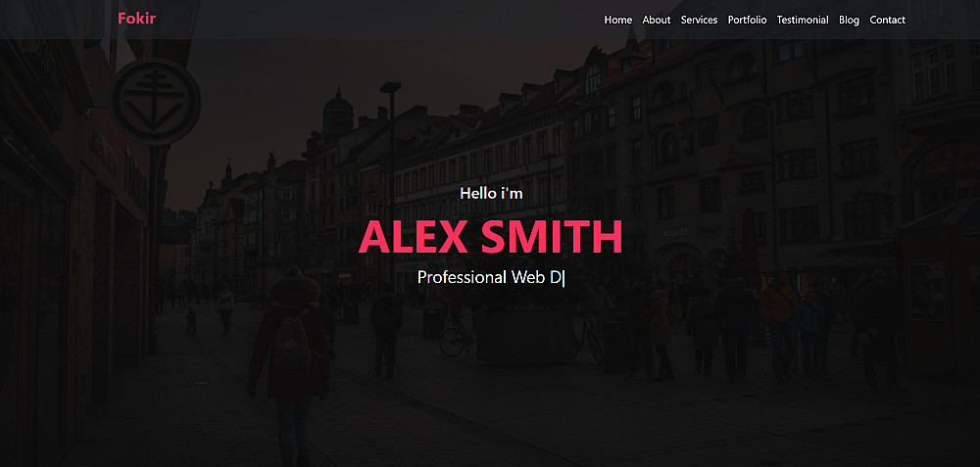
Task: Click the "Hello i'm" greeting text
Action: coord(491,194)
